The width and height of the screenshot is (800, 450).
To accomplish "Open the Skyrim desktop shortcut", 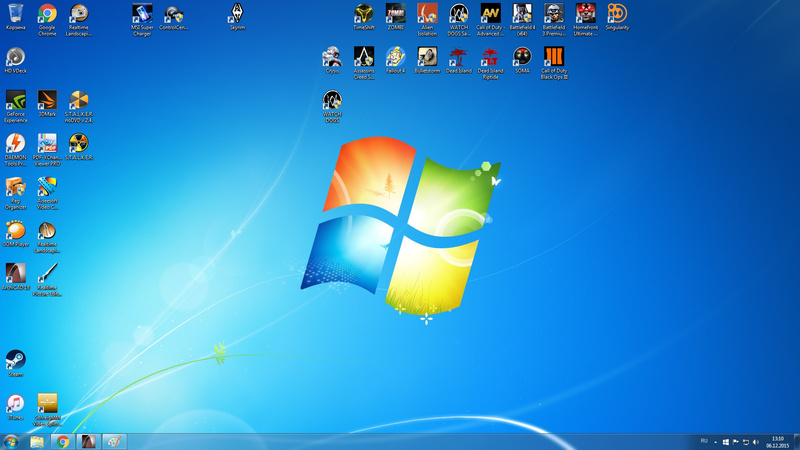I will coord(237,14).
